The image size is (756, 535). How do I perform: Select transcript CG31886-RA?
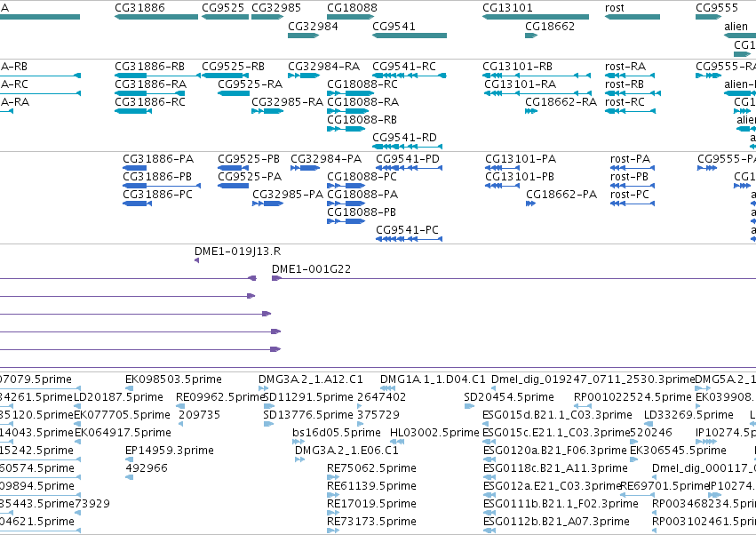[150, 84]
